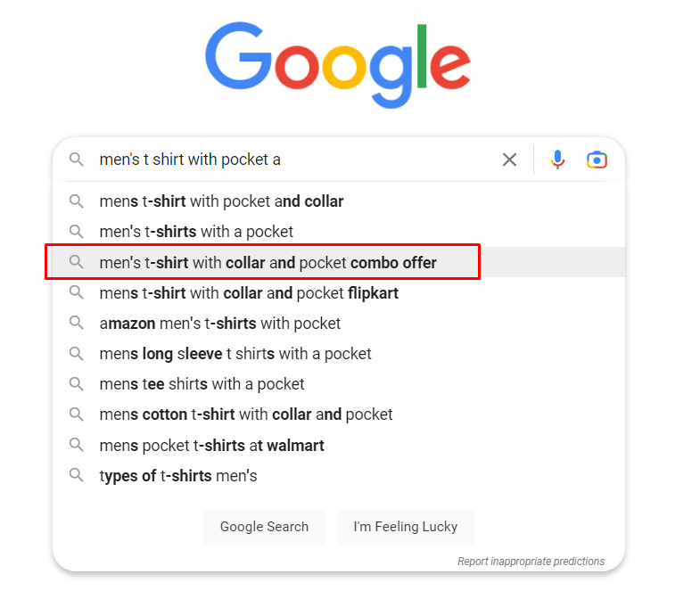700x599 pixels.
Task: Clear search text with X icon
Action: tap(509, 160)
